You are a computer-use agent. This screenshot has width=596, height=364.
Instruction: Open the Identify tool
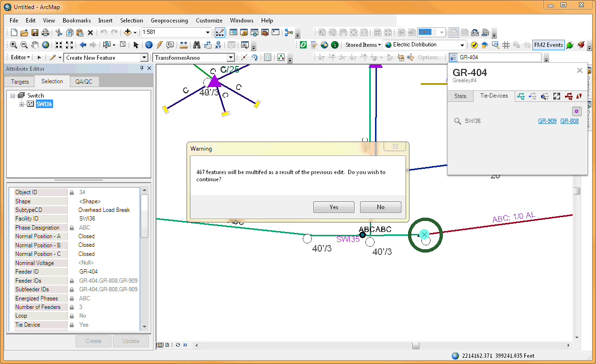click(149, 44)
